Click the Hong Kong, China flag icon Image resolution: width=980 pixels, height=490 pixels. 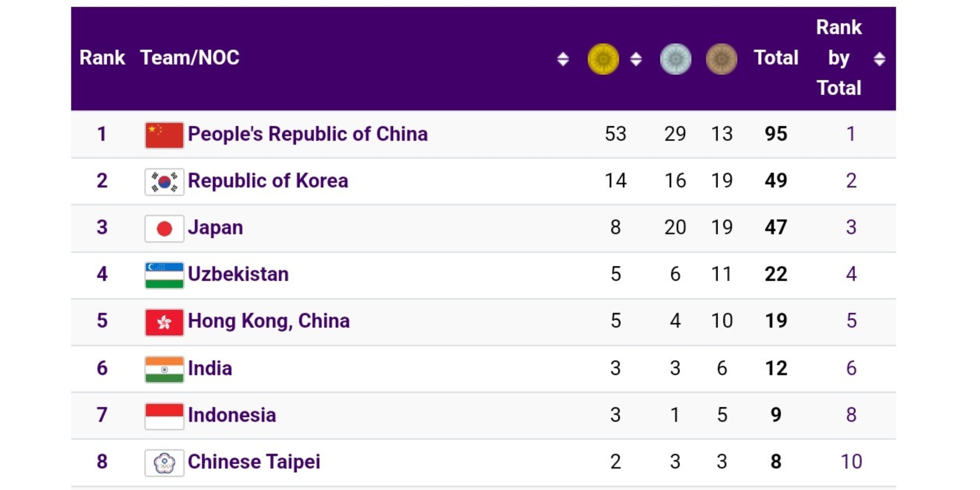point(164,322)
